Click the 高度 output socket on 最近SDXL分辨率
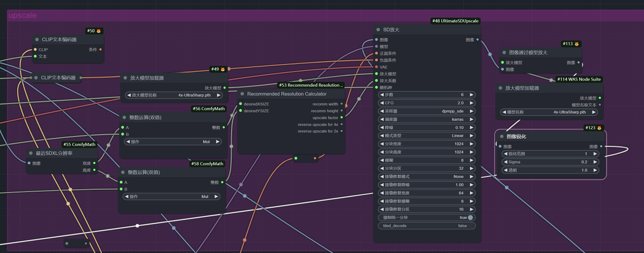The height and width of the screenshot is (253, 644). pos(94,170)
